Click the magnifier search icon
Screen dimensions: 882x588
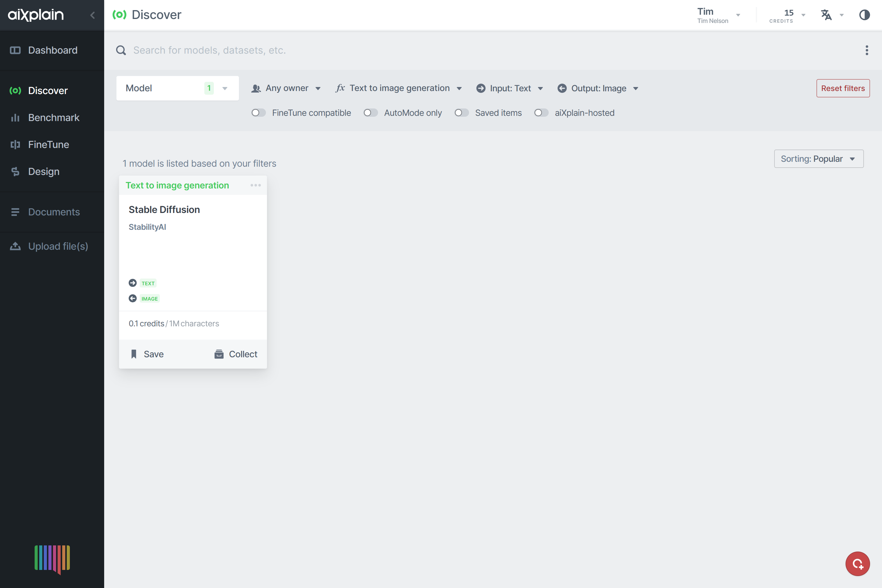pos(121,50)
